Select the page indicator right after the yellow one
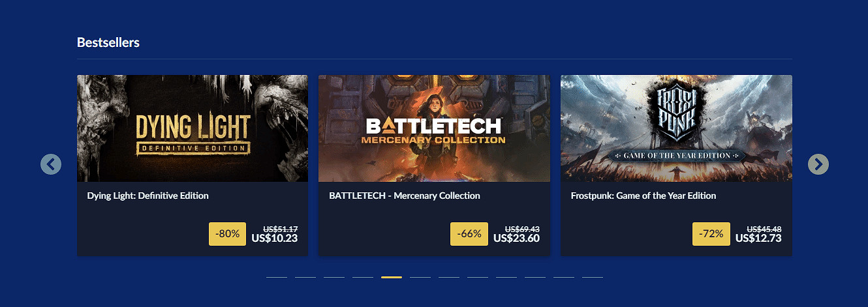The height and width of the screenshot is (307, 868). tap(420, 277)
